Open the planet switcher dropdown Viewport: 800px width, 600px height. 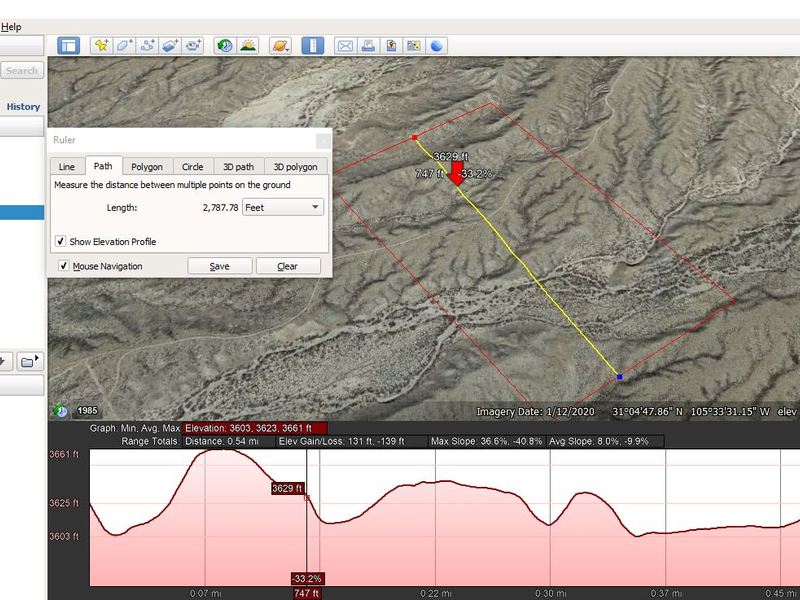click(281, 46)
